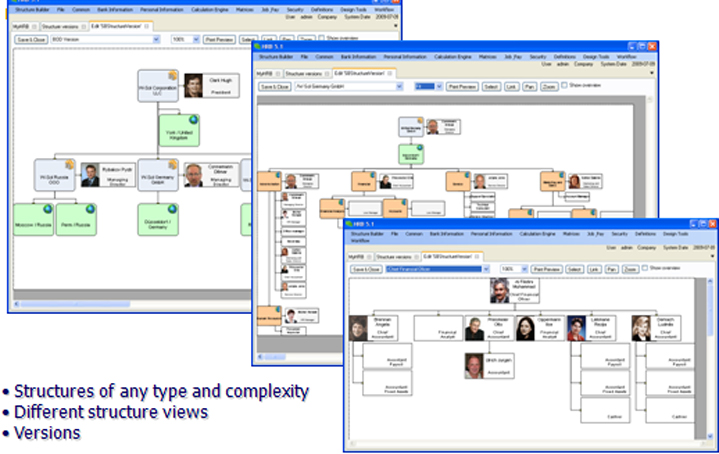
Task: Close the MyHRB tab in the Chief Financial Officer window
Action: pos(369,257)
